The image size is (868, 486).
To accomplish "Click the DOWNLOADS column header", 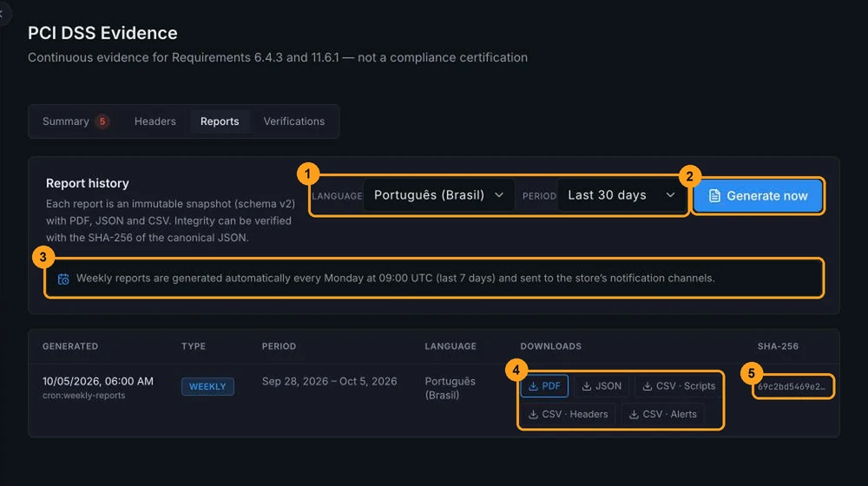I will pyautogui.click(x=551, y=346).
